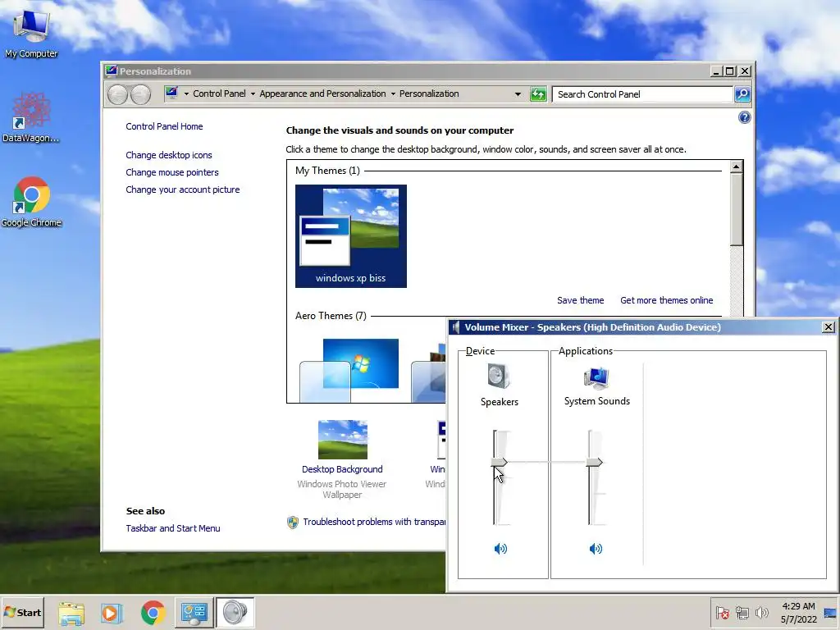This screenshot has height=630, width=840.
Task: Go to Control Panel Home
Action: pos(164,126)
